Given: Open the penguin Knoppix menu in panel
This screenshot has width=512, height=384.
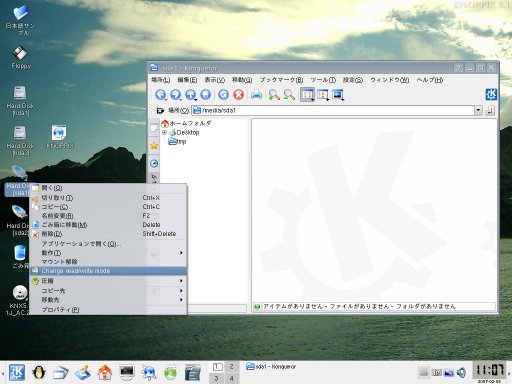Looking at the screenshot, I should pos(39,372).
